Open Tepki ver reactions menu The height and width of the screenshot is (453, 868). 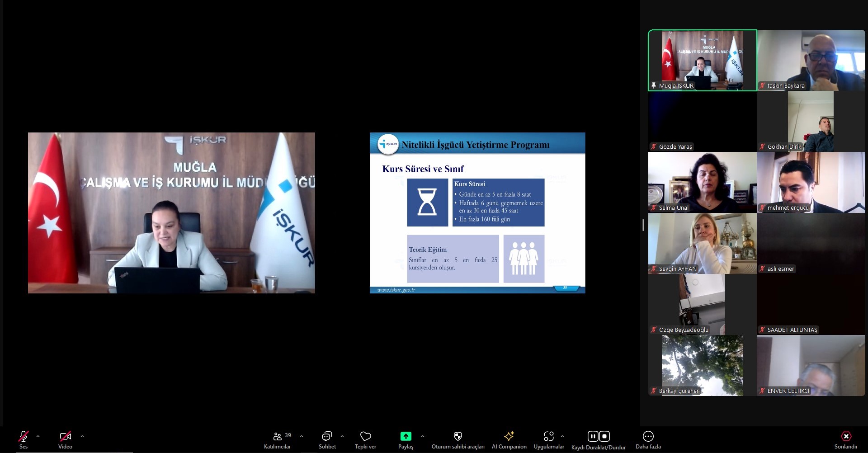point(365,439)
